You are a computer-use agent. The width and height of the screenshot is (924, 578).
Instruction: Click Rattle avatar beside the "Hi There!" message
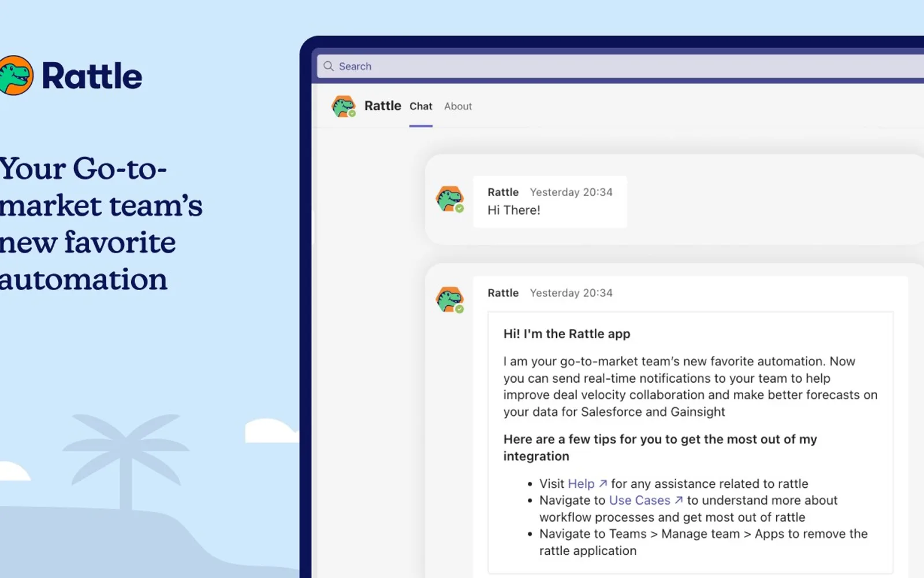[450, 199]
